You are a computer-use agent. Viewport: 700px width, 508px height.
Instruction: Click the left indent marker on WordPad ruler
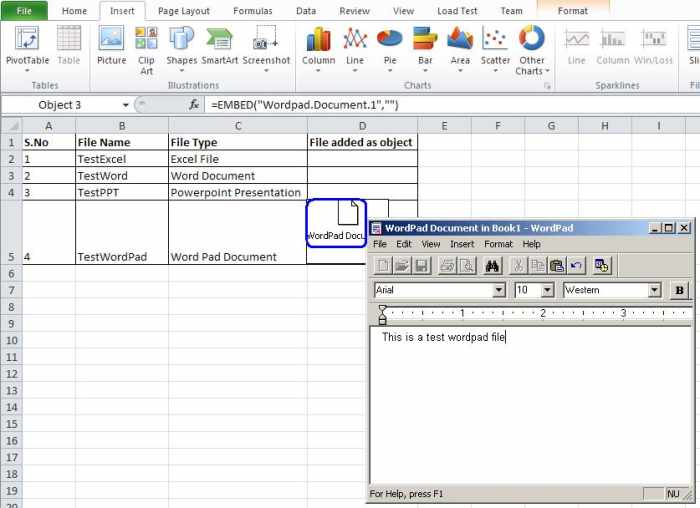pyautogui.click(x=382, y=316)
